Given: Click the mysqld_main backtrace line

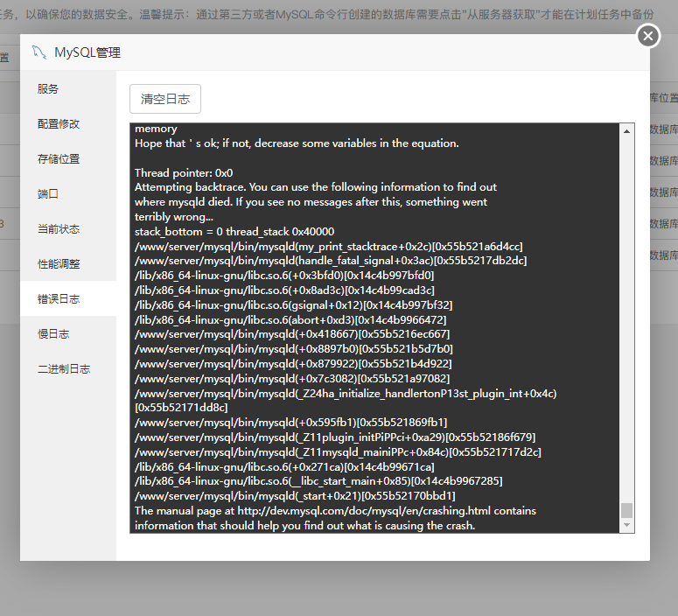Looking at the screenshot, I should coord(338,452).
